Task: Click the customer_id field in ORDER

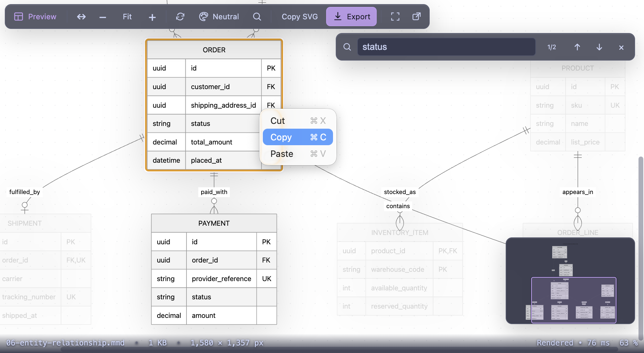Action: coord(210,87)
